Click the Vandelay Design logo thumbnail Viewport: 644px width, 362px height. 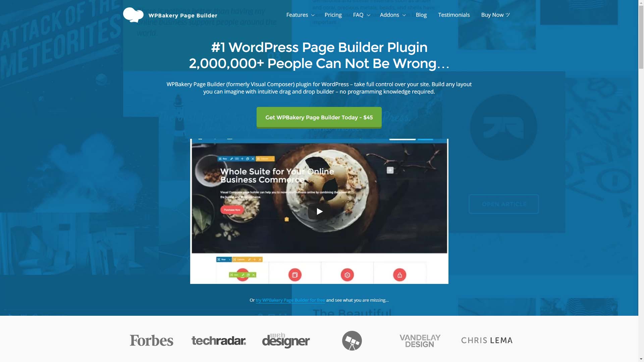[x=419, y=340]
